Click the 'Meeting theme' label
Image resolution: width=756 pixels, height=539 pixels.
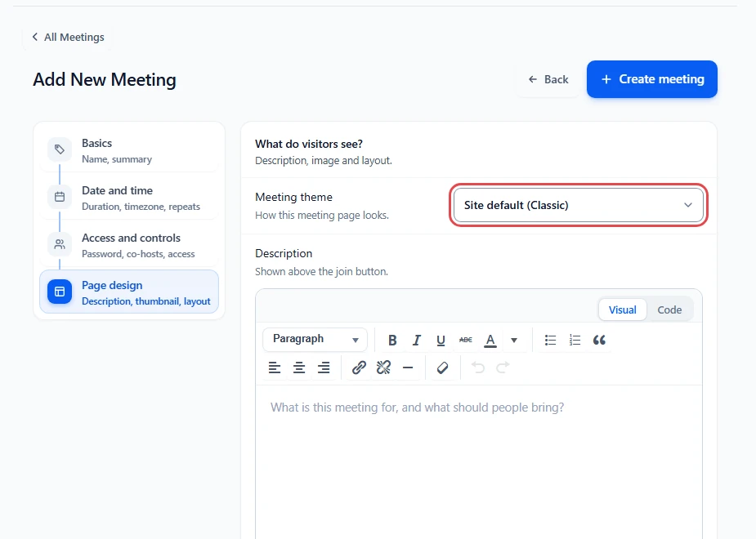pos(293,197)
